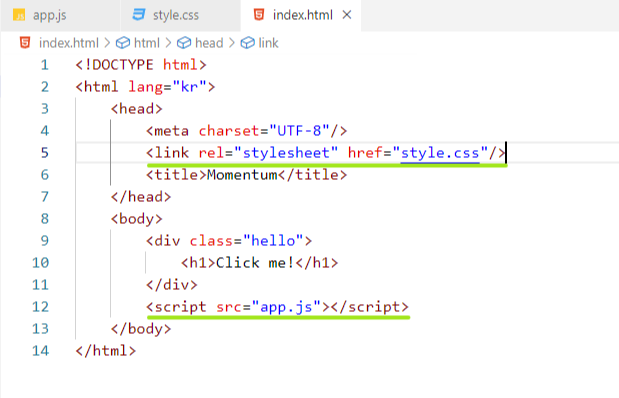Image resolution: width=619 pixels, height=398 pixels.
Task: Click the JS file icon on app.js tab
Action: click(19, 15)
